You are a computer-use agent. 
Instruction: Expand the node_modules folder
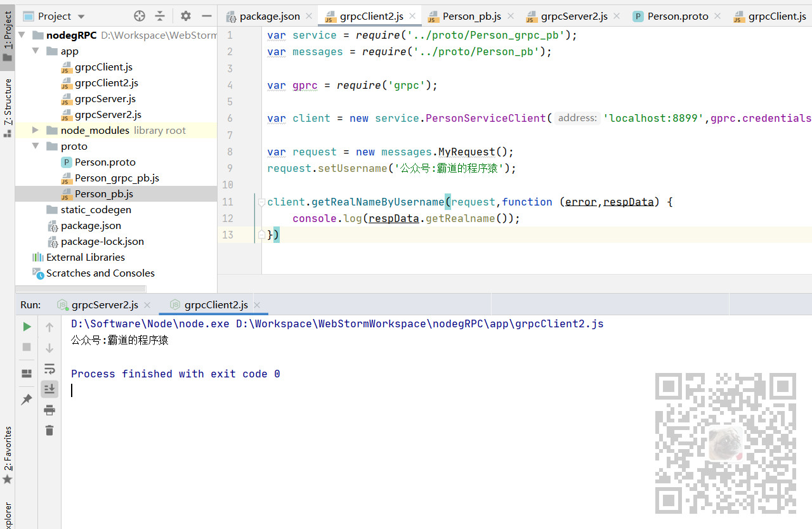tap(36, 130)
